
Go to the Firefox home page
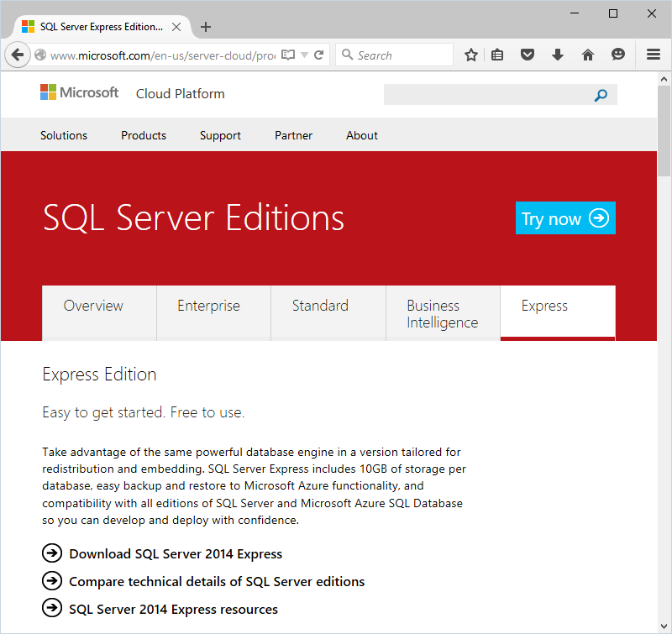pyautogui.click(x=587, y=55)
